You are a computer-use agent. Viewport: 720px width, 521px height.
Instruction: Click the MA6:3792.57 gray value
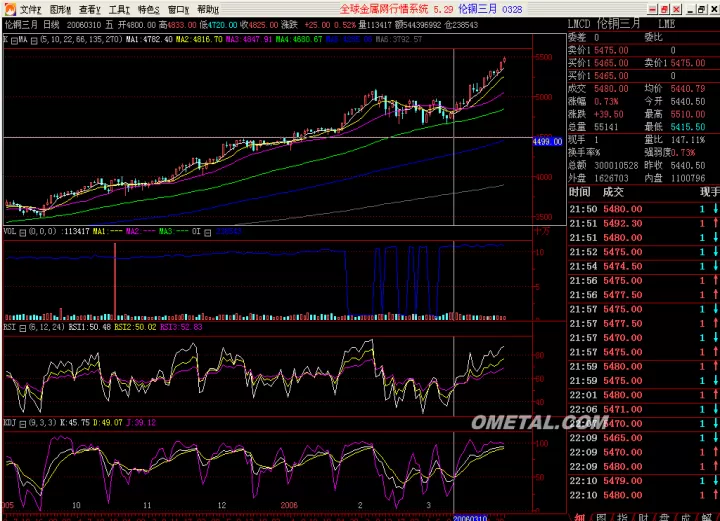pyautogui.click(x=399, y=39)
